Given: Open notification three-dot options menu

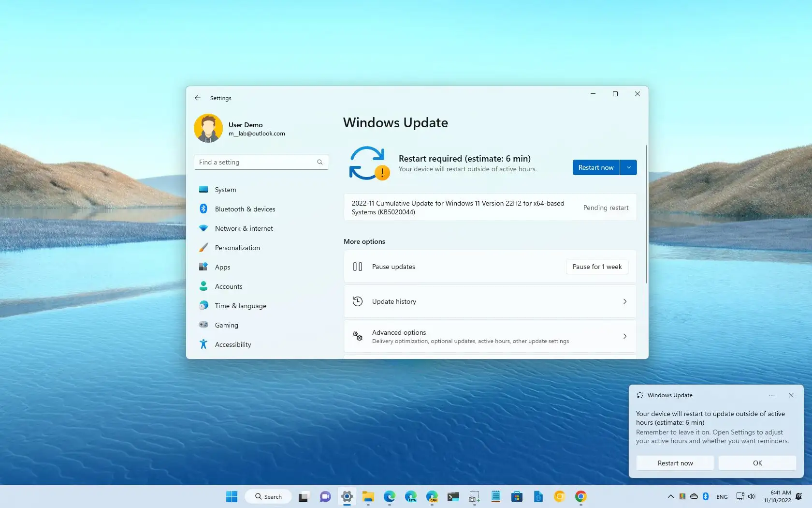Looking at the screenshot, I should tap(771, 395).
